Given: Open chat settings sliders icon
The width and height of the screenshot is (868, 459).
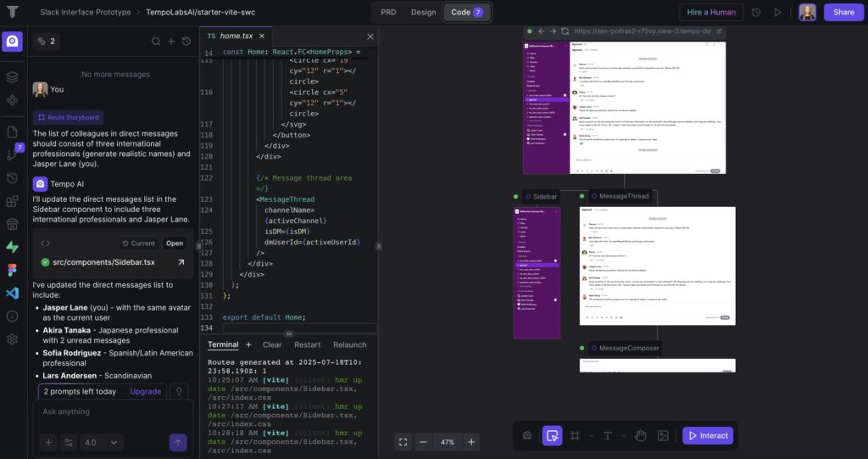Looking at the screenshot, I should click(x=68, y=442).
